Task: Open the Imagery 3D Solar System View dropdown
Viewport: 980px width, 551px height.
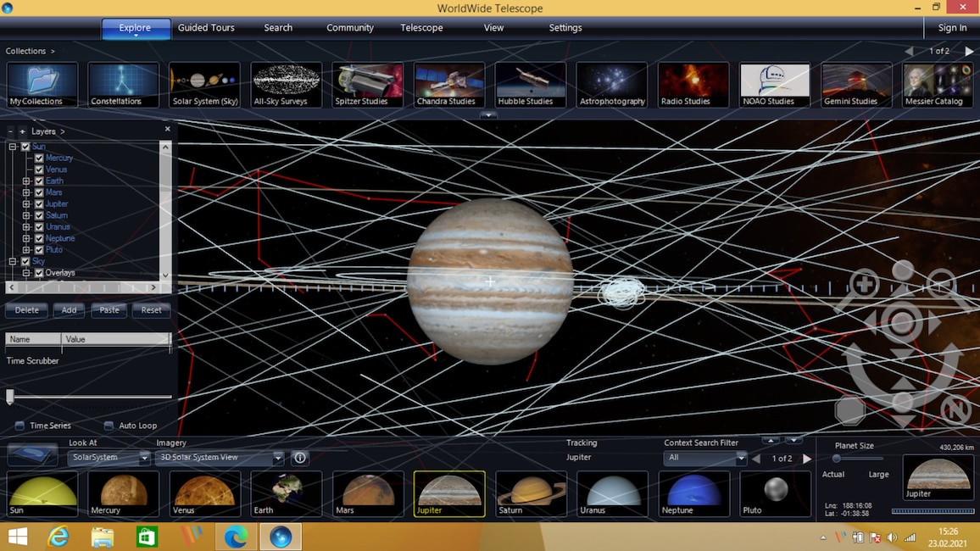Action: pos(220,457)
